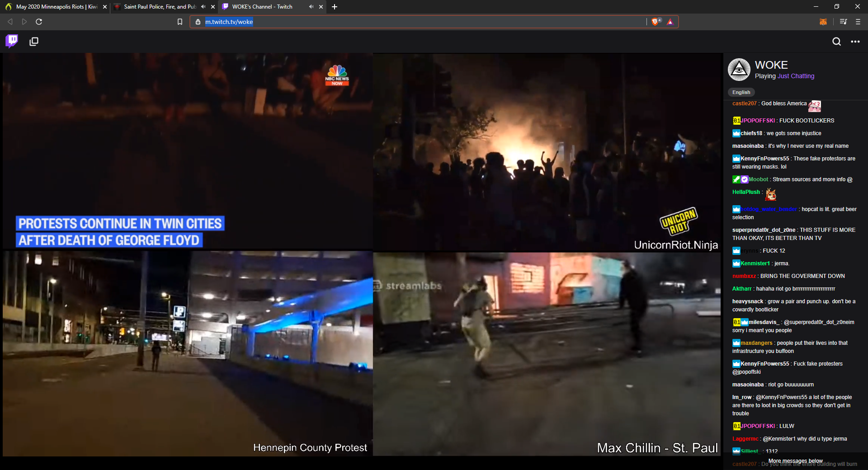The width and height of the screenshot is (868, 470).
Task: Click the message "it's why I never use my real name"
Action: (x=808, y=146)
